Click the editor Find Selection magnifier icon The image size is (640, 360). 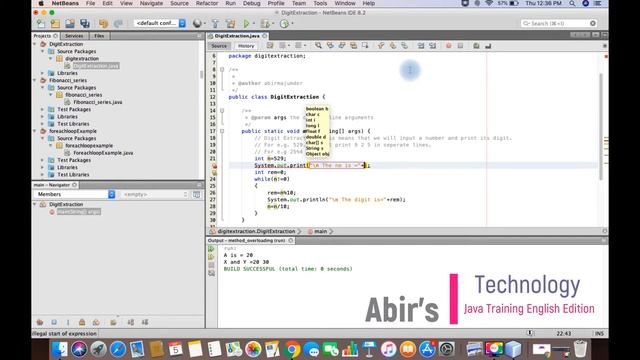tap(318, 46)
